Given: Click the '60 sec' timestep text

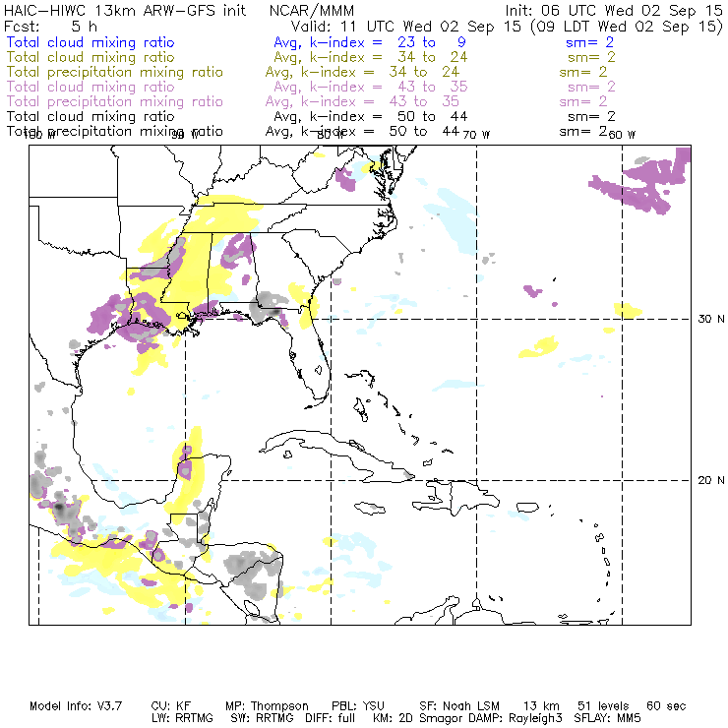Looking at the screenshot, I should [666, 706].
